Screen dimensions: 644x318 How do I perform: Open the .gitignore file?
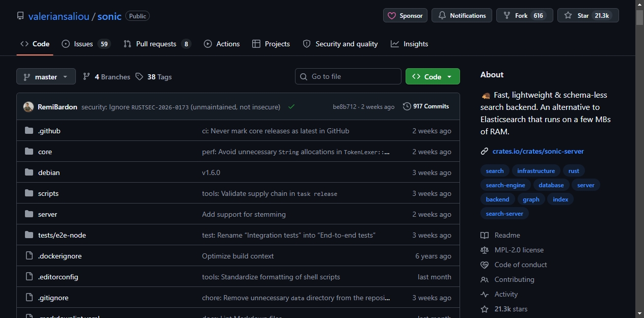(53, 298)
